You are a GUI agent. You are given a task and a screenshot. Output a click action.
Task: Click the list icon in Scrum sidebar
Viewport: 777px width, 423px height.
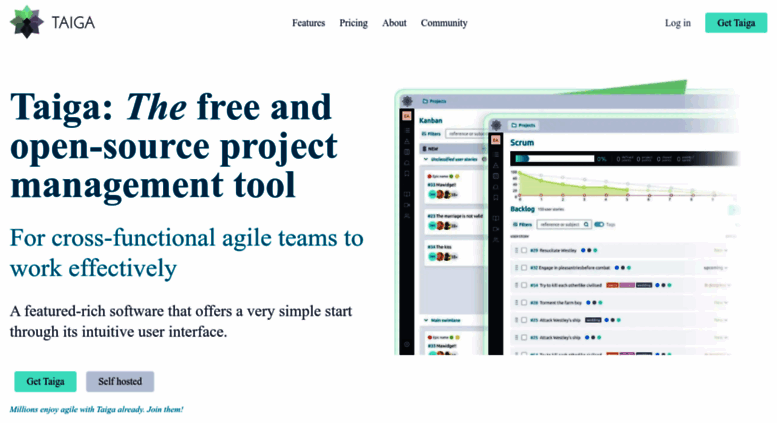[x=496, y=155]
